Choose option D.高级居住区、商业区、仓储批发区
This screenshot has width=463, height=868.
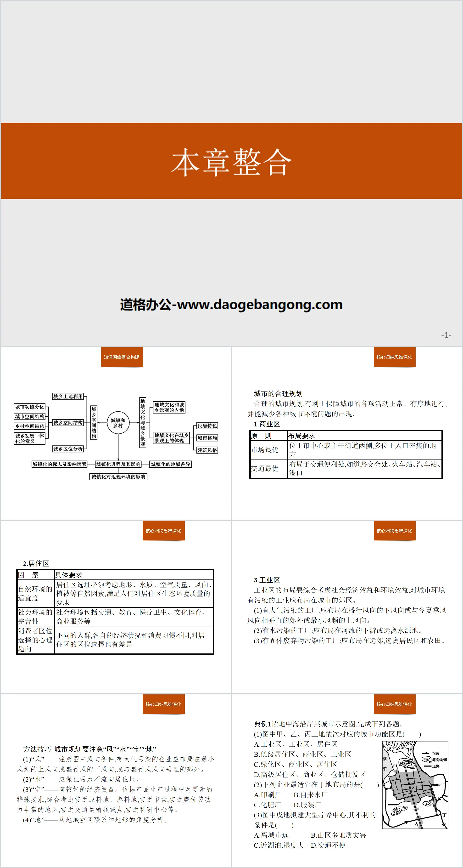point(309,774)
